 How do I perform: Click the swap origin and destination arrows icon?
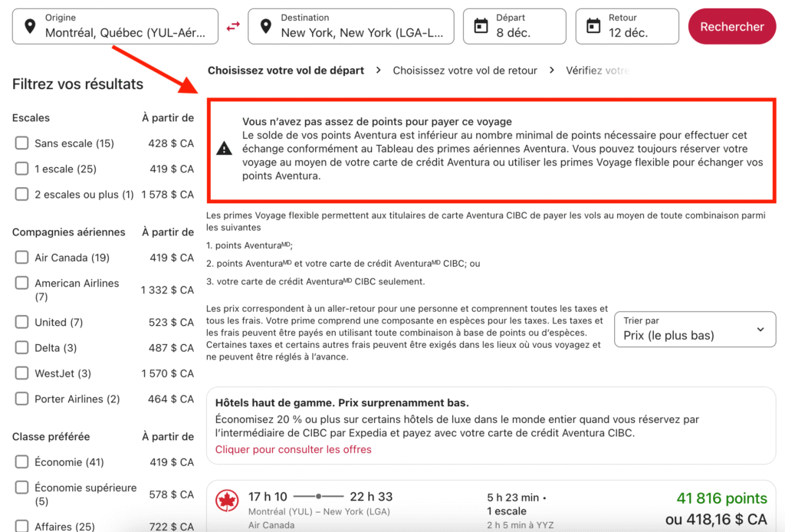pyautogui.click(x=233, y=26)
